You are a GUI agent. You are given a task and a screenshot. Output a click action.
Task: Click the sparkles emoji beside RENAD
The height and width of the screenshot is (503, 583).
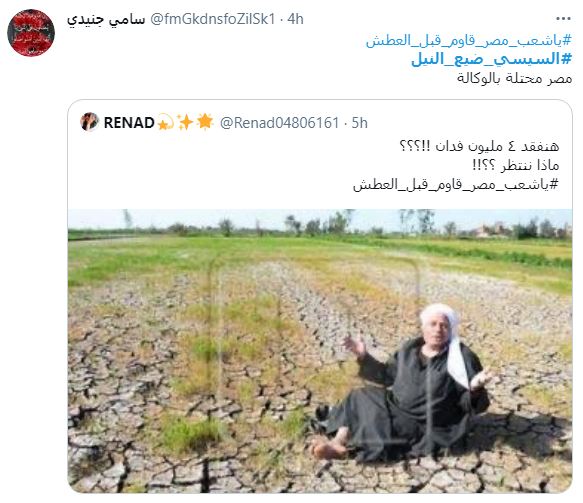click(185, 122)
